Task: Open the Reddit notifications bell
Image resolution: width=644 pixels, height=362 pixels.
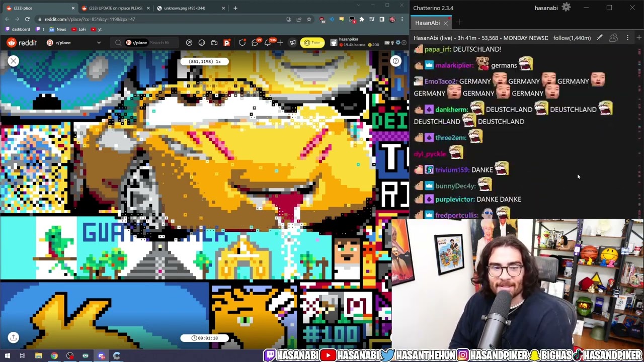Action: (x=268, y=43)
